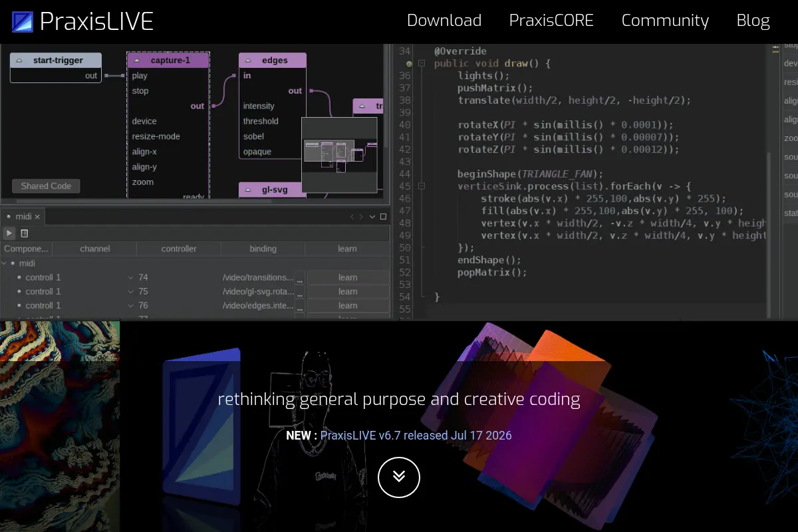
Task: Click the ellipsis button for /video/transitions binding
Action: (x=300, y=277)
